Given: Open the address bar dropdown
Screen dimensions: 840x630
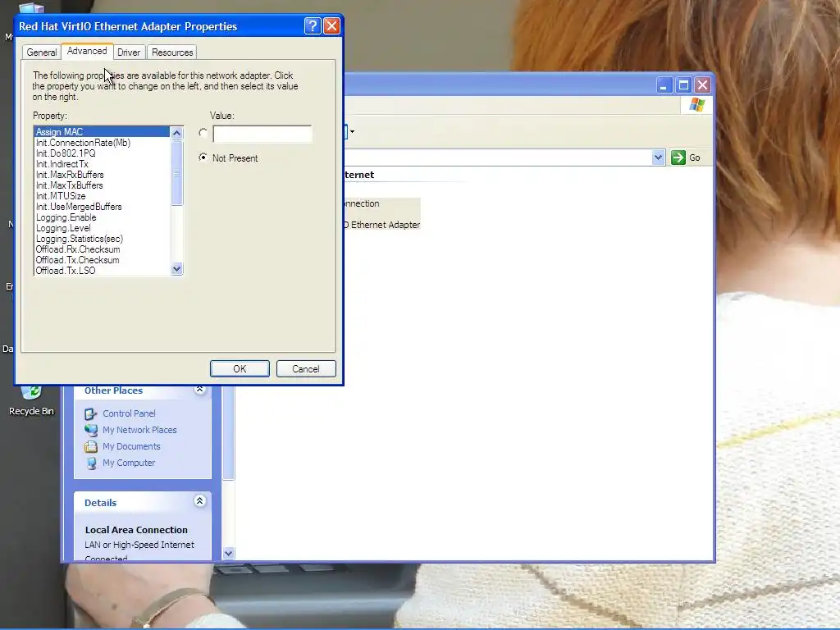Looking at the screenshot, I should point(659,157).
